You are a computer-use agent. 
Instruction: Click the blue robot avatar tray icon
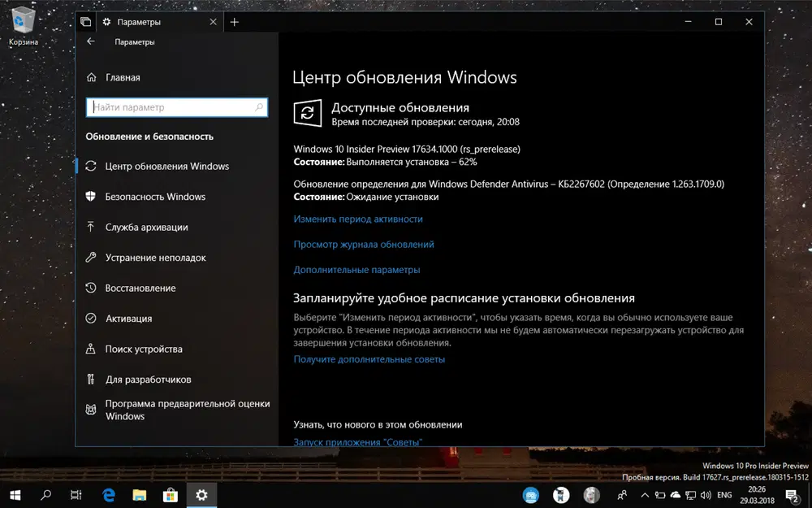(x=530, y=495)
